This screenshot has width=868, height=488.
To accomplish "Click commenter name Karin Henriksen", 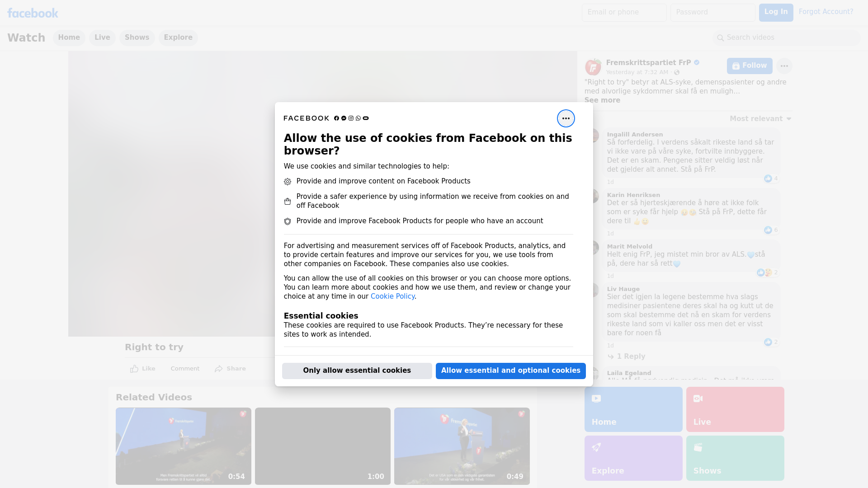I will 633,195.
